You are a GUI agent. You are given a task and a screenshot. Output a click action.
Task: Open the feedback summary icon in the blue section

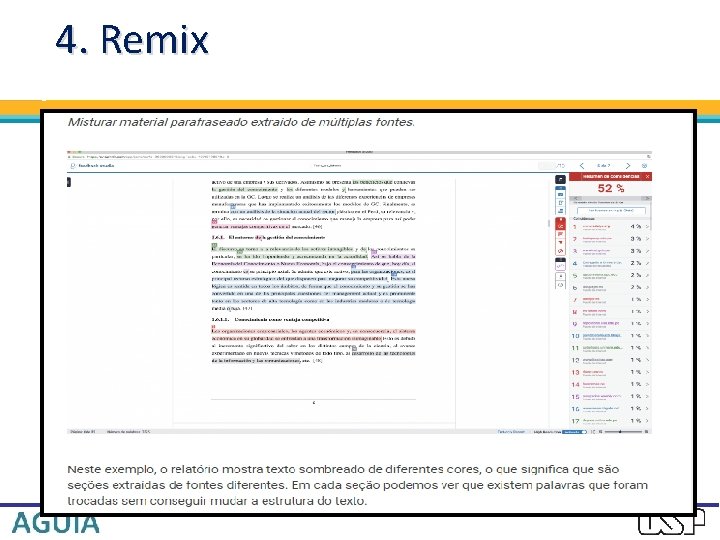point(560,202)
